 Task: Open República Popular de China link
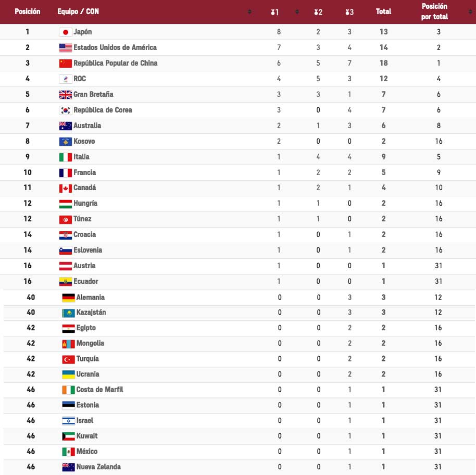point(115,63)
